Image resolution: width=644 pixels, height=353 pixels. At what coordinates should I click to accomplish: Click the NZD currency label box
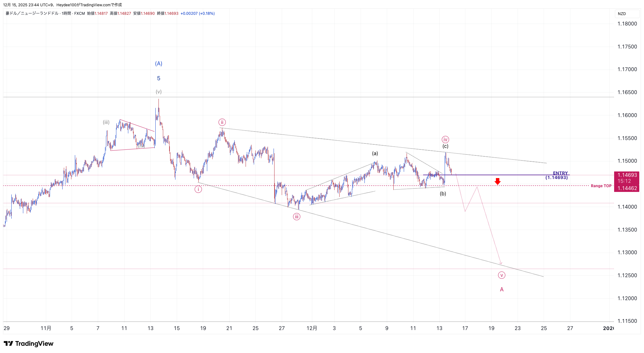(627, 14)
